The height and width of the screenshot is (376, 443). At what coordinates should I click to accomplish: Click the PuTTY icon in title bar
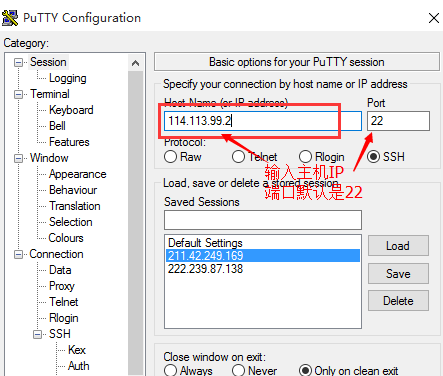[x=10, y=18]
